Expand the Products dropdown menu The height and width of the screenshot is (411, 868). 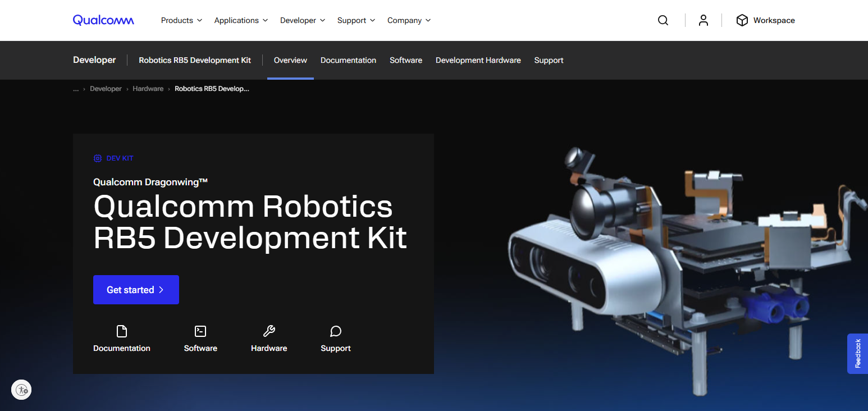tap(181, 20)
